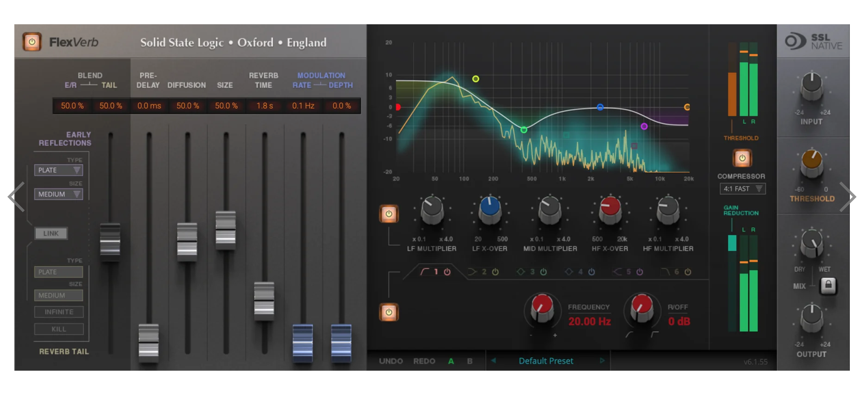Open reverb tail TYPE PLATE selector
This screenshot has height=393, width=868.
[59, 272]
